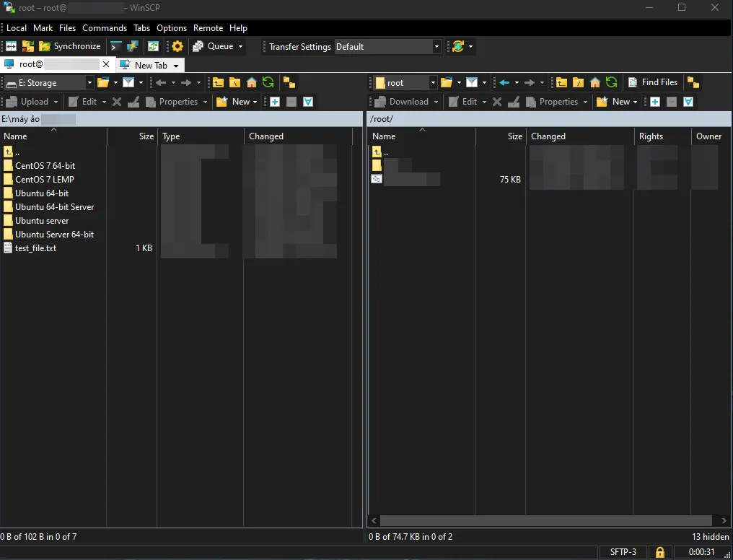Click the Synchronize button

click(70, 46)
